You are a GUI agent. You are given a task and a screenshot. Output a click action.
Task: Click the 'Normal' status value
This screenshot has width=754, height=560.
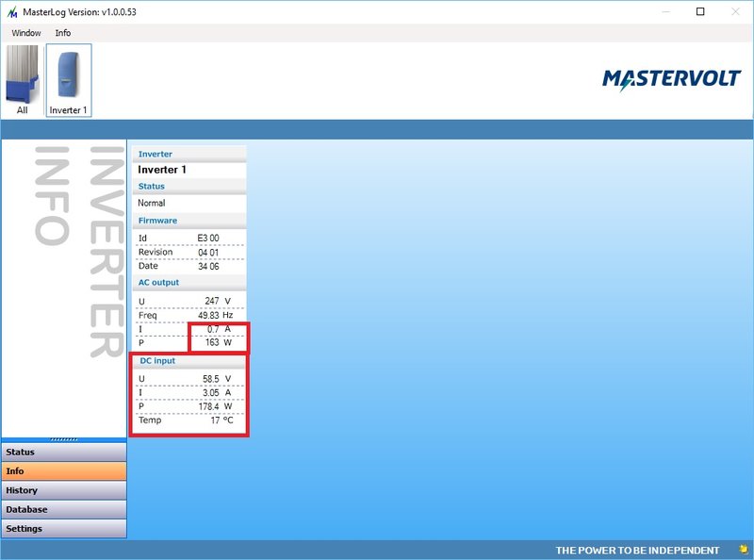(x=152, y=203)
